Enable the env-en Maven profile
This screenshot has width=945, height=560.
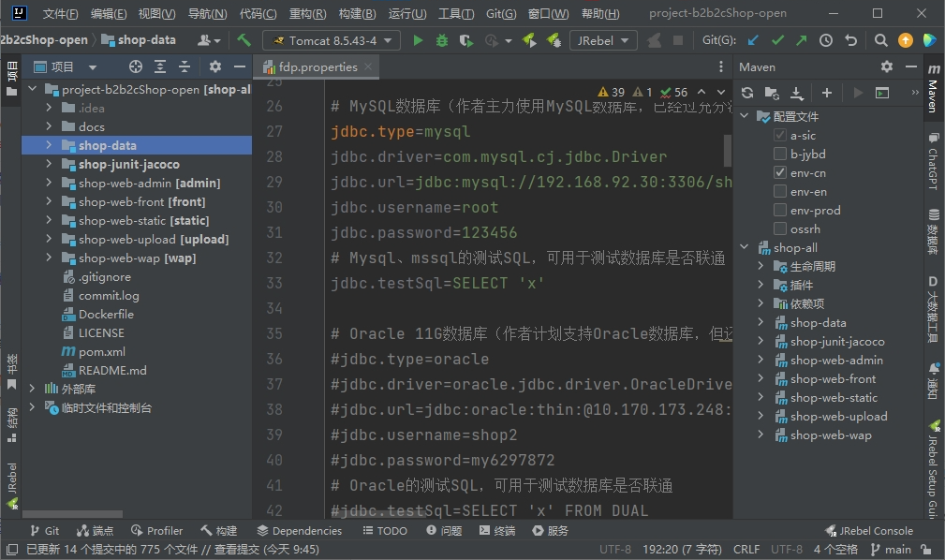780,191
